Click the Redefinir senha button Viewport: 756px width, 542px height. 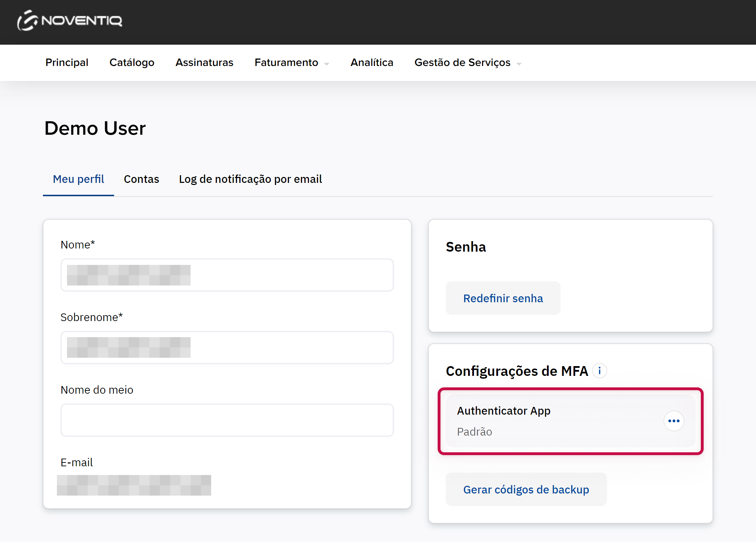[503, 298]
